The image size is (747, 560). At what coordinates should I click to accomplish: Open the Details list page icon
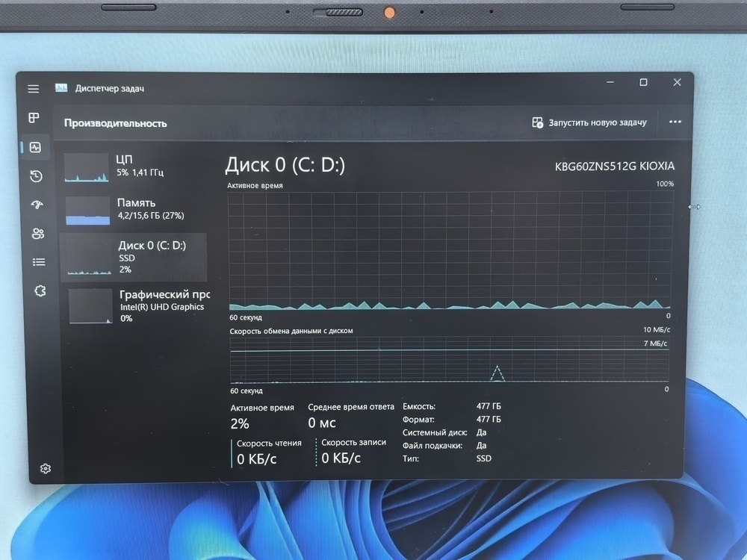[39, 262]
